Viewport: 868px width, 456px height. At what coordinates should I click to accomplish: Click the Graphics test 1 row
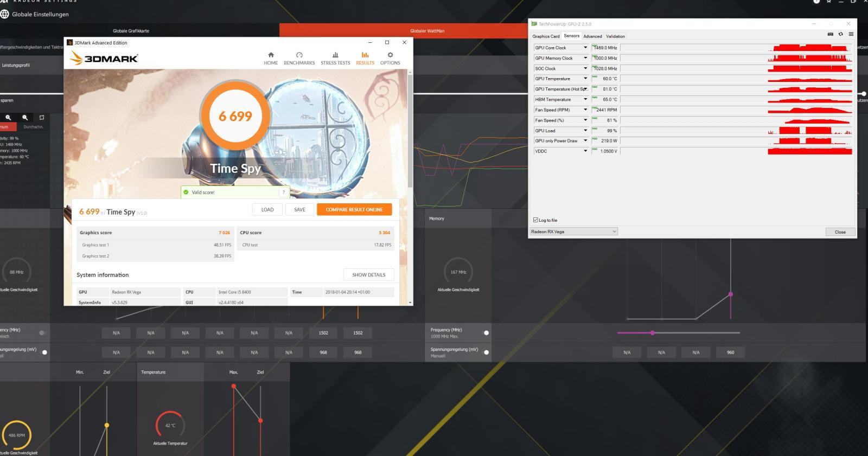click(156, 245)
